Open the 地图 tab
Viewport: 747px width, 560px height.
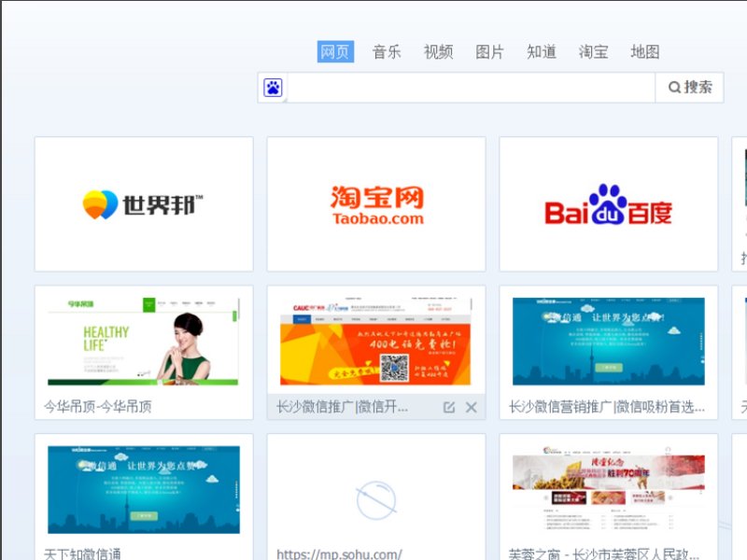[x=646, y=52]
